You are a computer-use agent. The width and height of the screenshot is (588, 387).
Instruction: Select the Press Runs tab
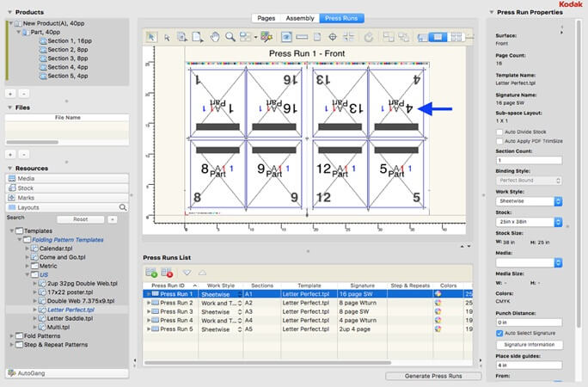(341, 18)
